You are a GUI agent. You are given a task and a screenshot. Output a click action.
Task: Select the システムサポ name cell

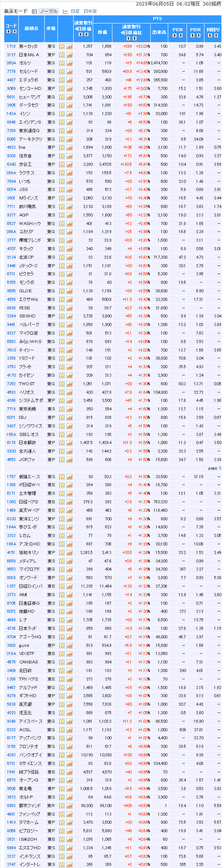(31, 401)
